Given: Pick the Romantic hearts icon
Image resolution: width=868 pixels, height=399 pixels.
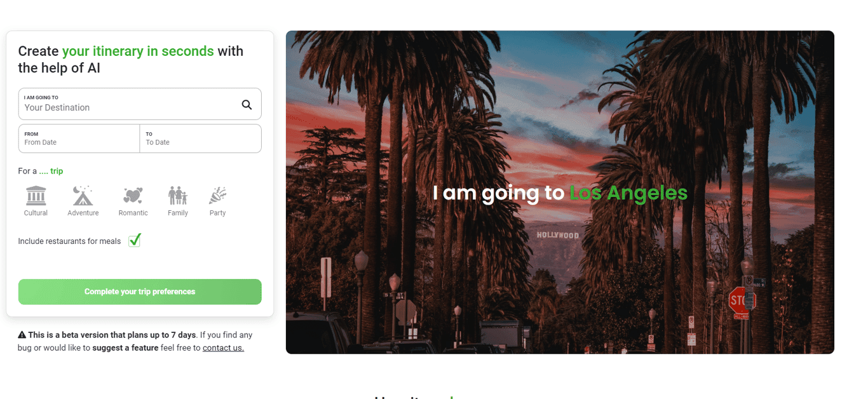Looking at the screenshot, I should [x=133, y=196].
